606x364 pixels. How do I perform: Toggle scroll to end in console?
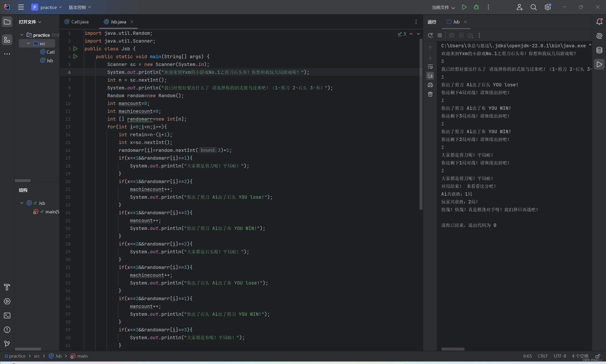(430, 75)
